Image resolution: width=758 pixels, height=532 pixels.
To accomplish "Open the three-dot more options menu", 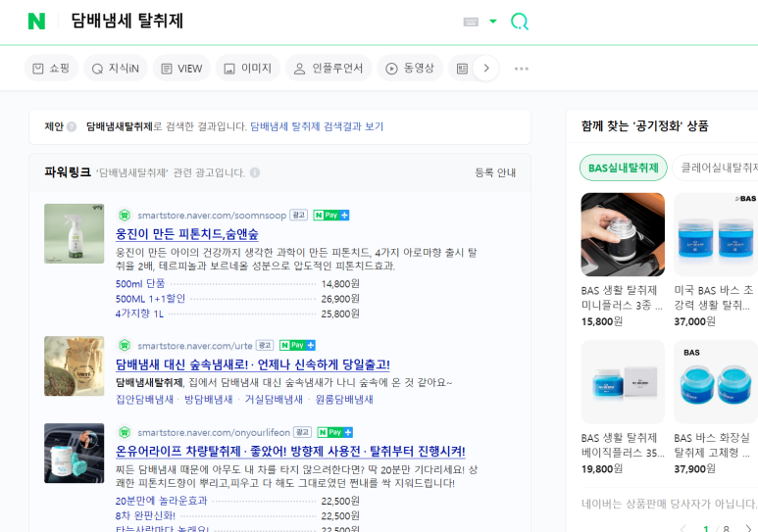I will (x=521, y=69).
